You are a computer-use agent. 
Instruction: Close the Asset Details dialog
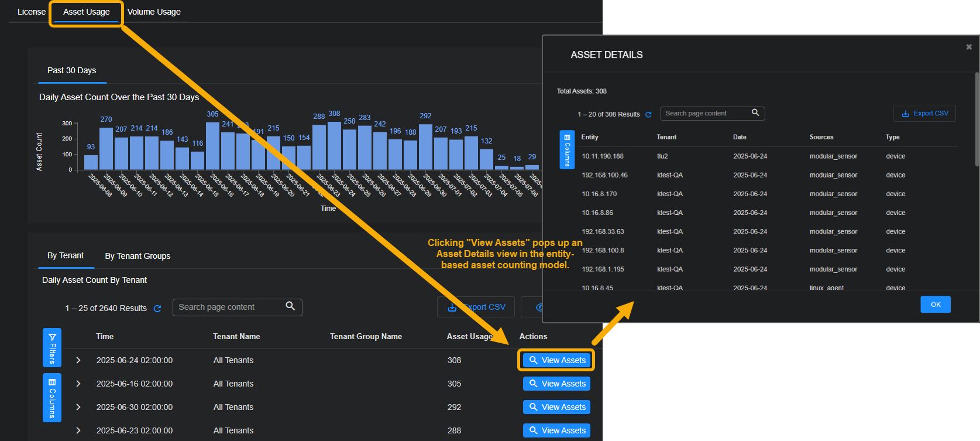[969, 47]
